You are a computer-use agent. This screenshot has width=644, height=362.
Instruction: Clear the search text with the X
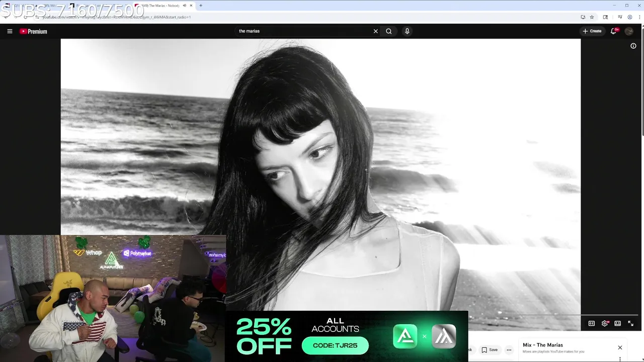[x=375, y=31]
